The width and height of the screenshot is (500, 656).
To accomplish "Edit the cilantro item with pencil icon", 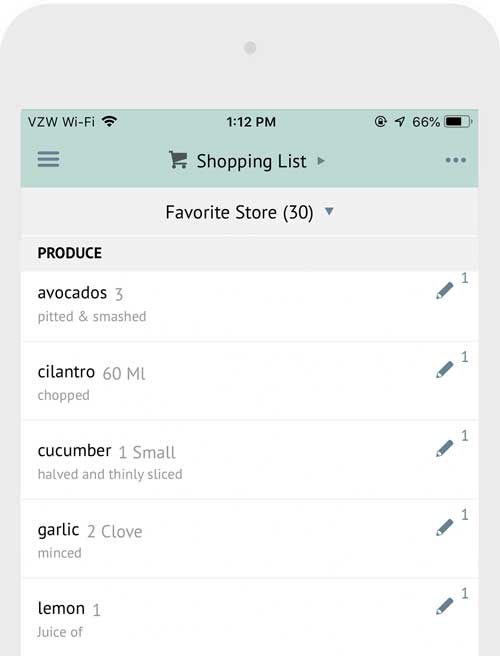I will click(444, 369).
